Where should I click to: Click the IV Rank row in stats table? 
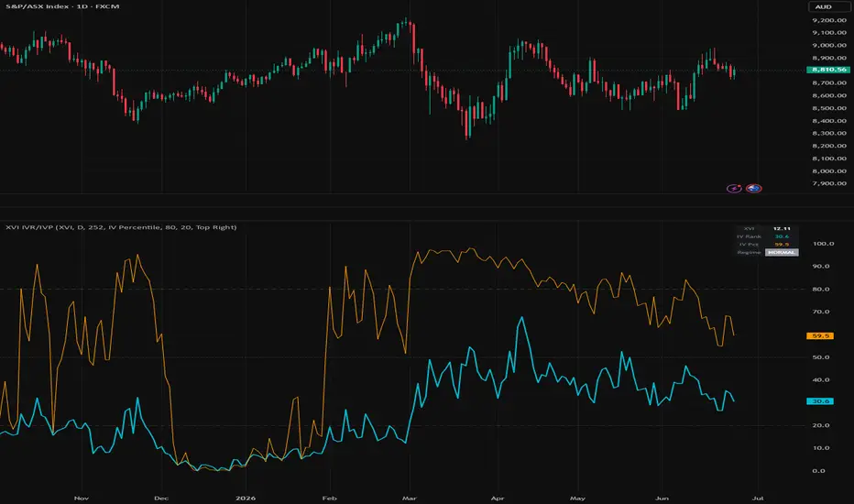pos(767,236)
